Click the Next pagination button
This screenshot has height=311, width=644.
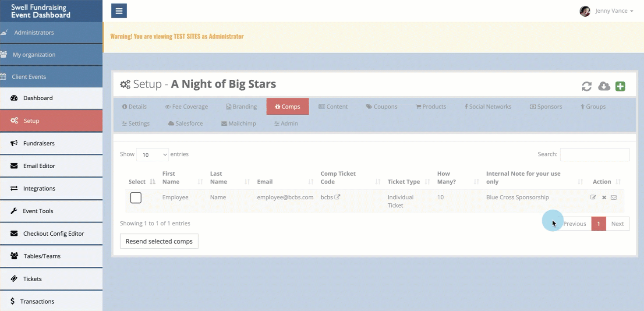pyautogui.click(x=617, y=224)
